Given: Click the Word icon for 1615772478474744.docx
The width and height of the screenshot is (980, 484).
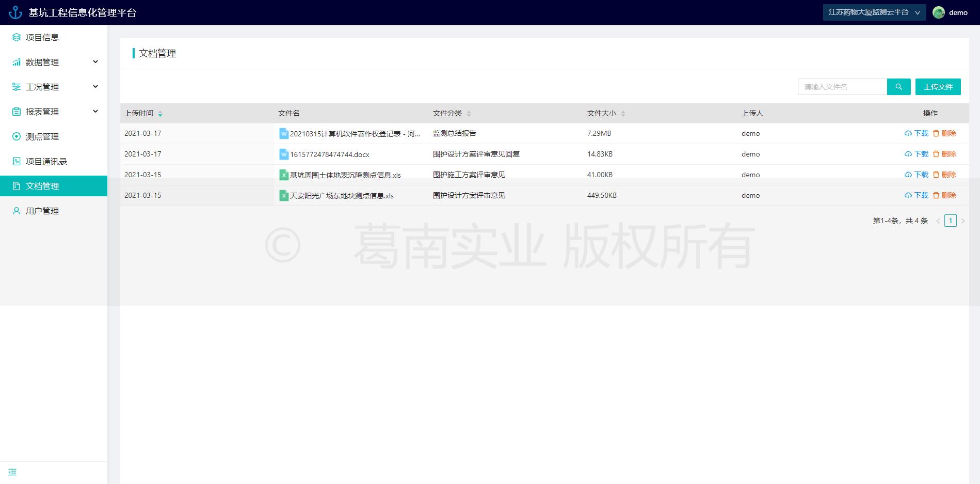Looking at the screenshot, I should [x=283, y=154].
